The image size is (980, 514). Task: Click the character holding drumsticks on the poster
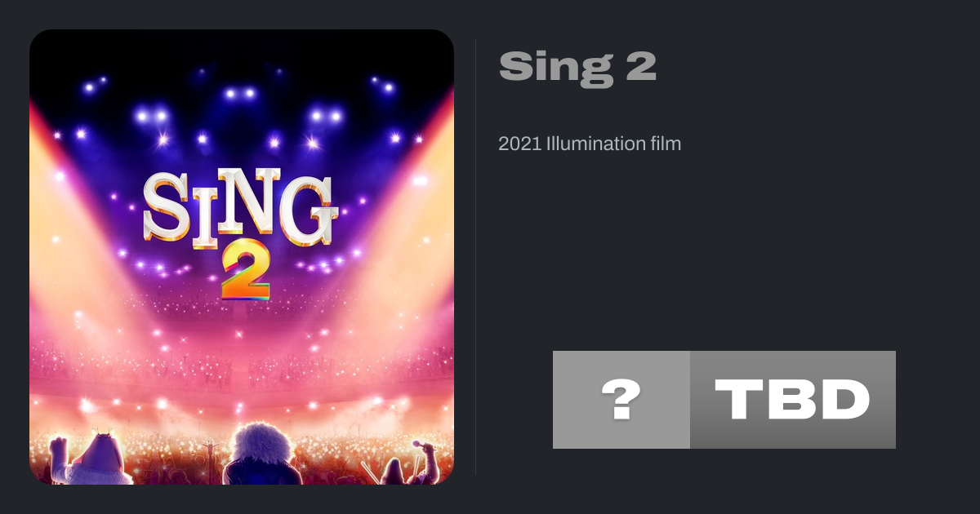[394, 471]
